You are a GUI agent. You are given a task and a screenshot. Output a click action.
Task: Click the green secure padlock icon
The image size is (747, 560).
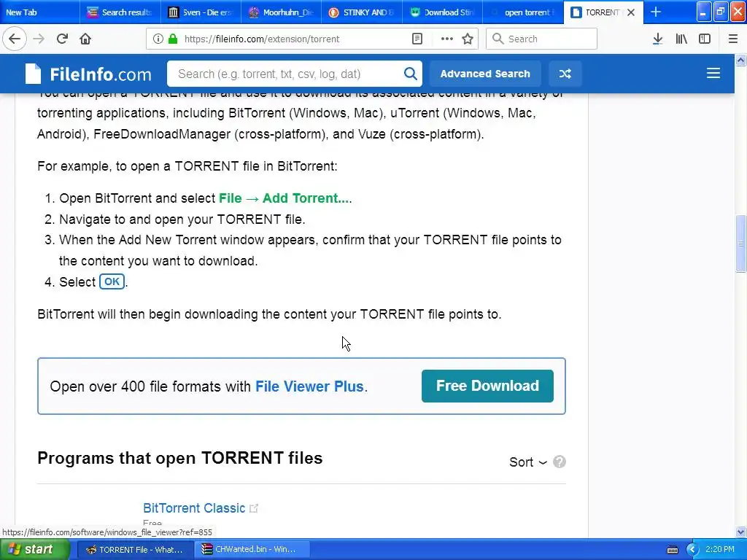[x=173, y=39]
